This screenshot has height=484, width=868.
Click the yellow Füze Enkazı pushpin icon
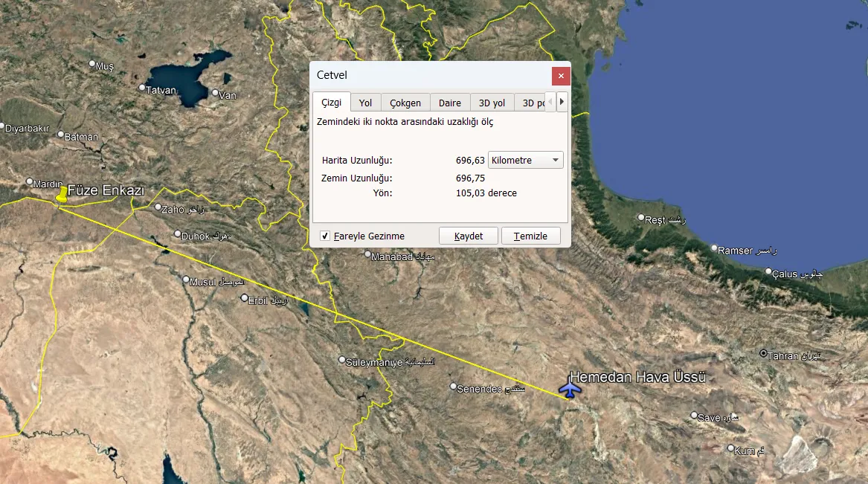tap(62, 196)
